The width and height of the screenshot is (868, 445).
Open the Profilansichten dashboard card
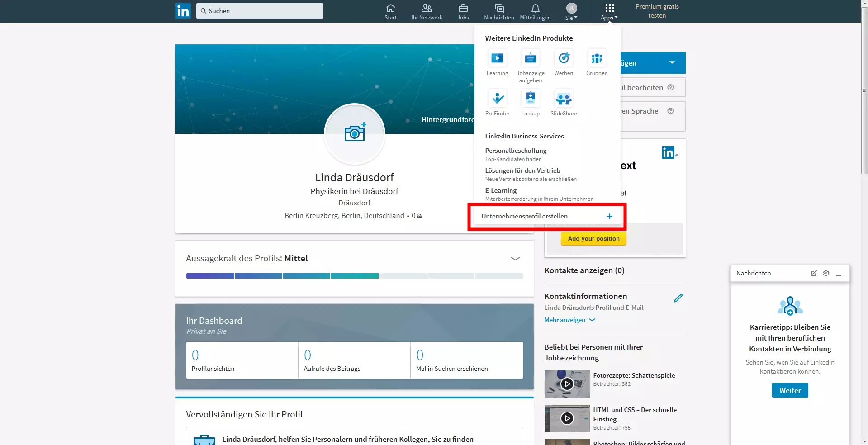[242, 360]
